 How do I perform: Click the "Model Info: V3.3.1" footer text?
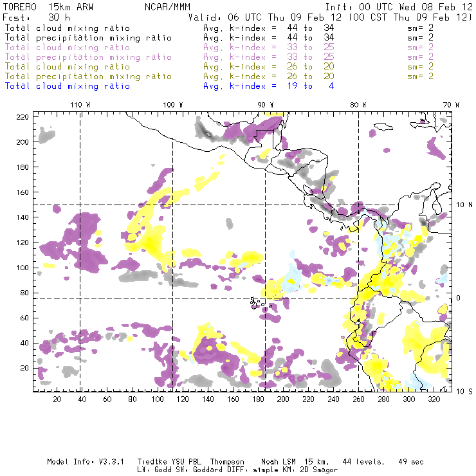click(x=86, y=462)
